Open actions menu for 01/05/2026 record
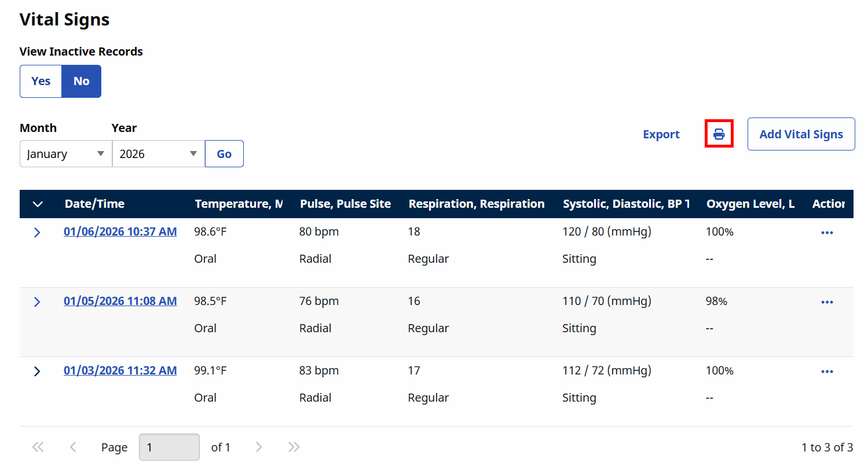The height and width of the screenshot is (474, 868). click(827, 302)
